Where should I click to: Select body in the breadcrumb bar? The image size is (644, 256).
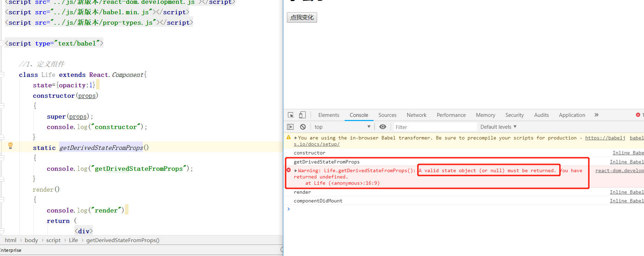click(x=31, y=240)
